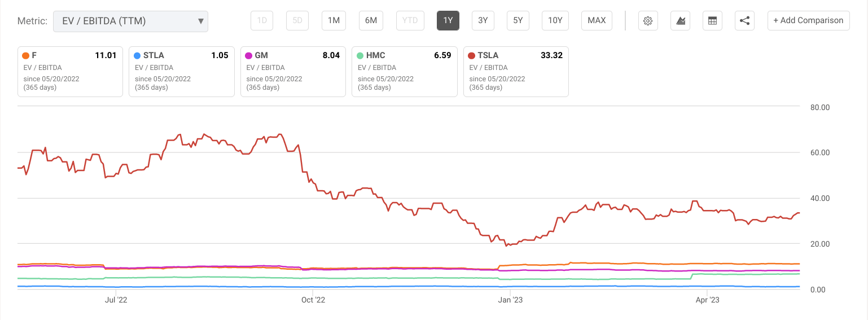Screen dimensions: 868x320
Task: Click the TSLA value 33.32
Action: 551,55
